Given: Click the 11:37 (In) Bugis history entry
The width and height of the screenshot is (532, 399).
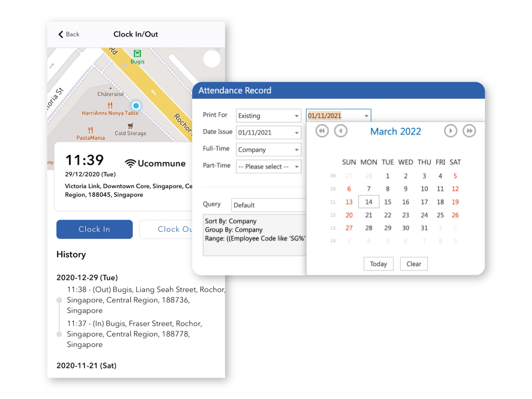Looking at the screenshot, I should tap(135, 334).
